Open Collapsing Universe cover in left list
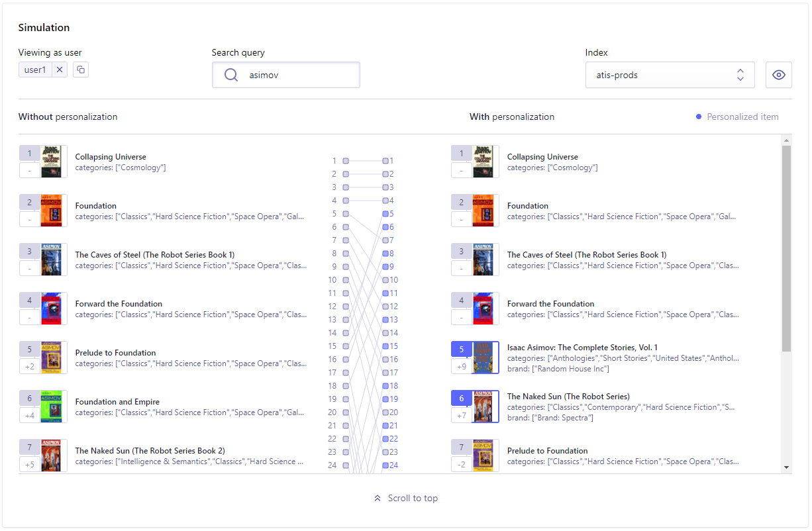The height and width of the screenshot is (531, 812). click(x=51, y=162)
